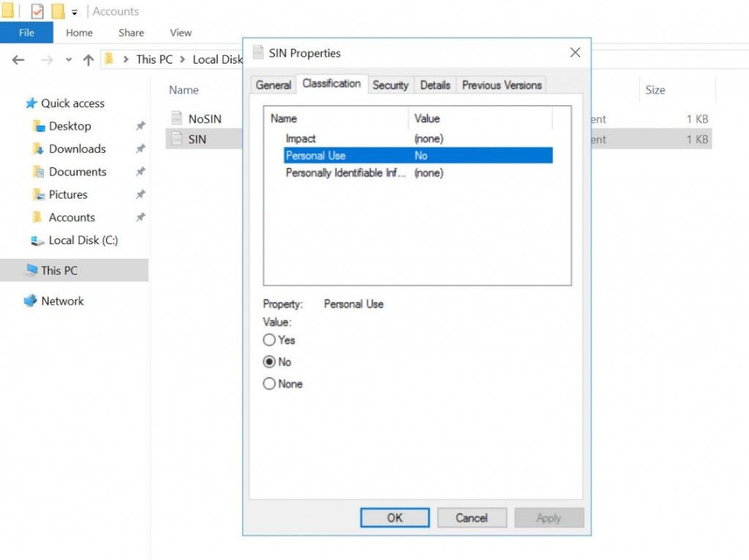Viewport: 749px width, 560px height.
Task: Select the NoSIN file
Action: coord(205,119)
